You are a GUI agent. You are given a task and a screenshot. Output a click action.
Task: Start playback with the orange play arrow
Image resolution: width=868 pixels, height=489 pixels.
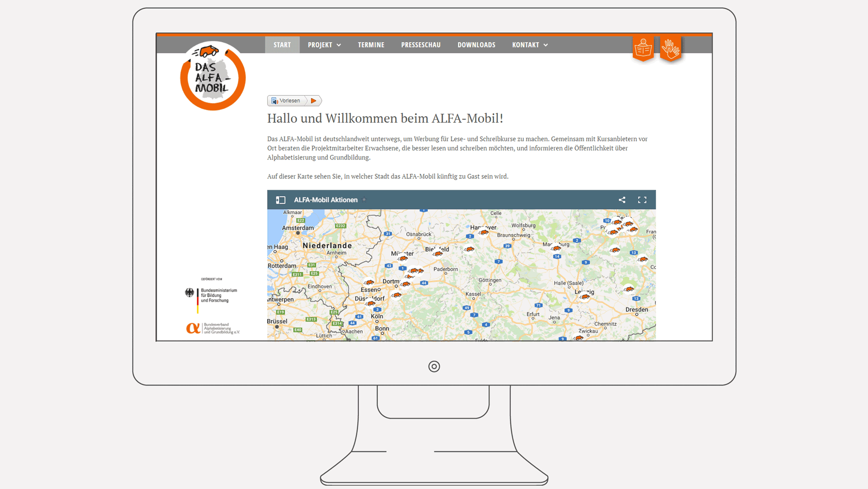tap(313, 101)
